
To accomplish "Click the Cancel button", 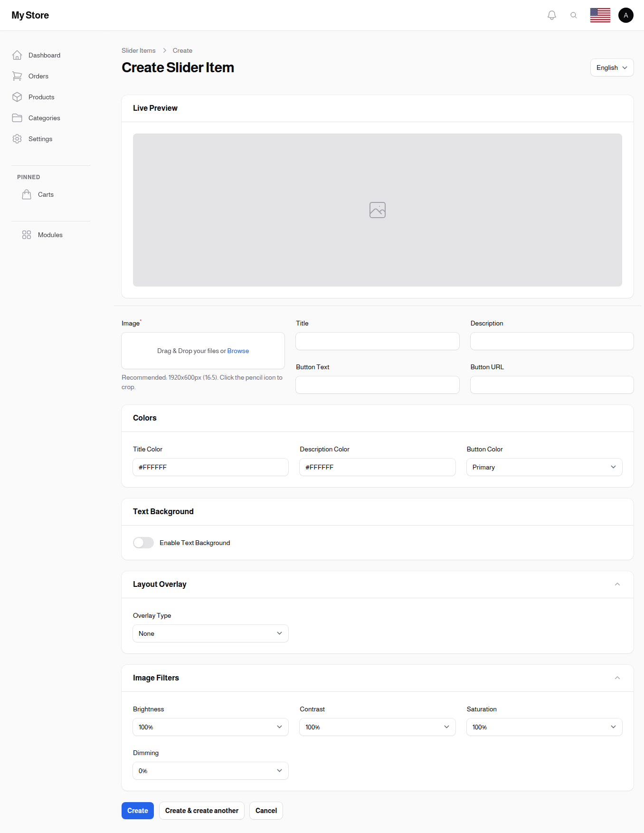I will click(266, 811).
